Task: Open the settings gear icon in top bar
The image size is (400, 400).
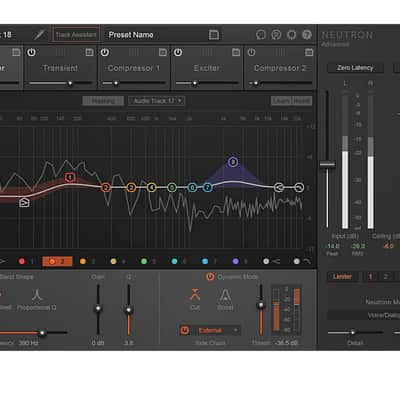Action: [x=292, y=35]
